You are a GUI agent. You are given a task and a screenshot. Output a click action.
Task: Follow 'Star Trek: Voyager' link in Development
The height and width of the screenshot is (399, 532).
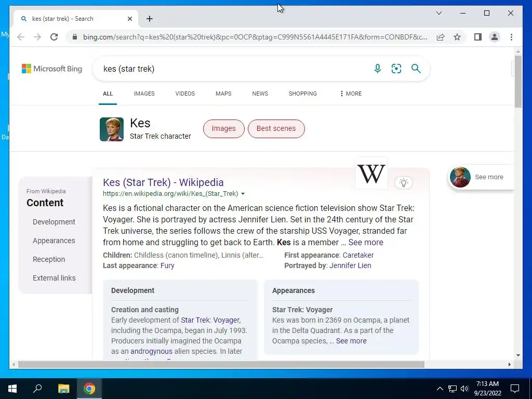point(210,320)
